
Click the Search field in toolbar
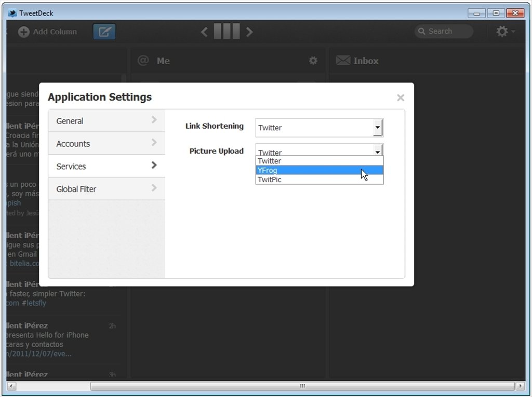(444, 31)
